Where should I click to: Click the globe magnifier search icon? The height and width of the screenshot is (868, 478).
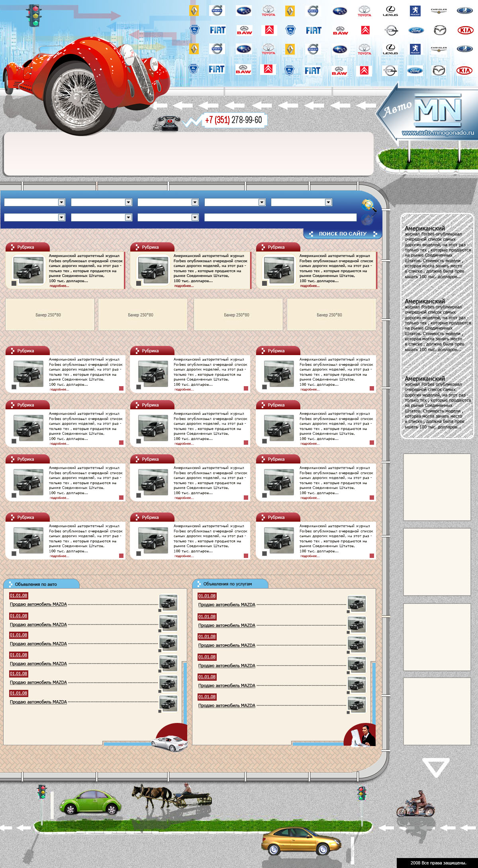click(x=369, y=206)
